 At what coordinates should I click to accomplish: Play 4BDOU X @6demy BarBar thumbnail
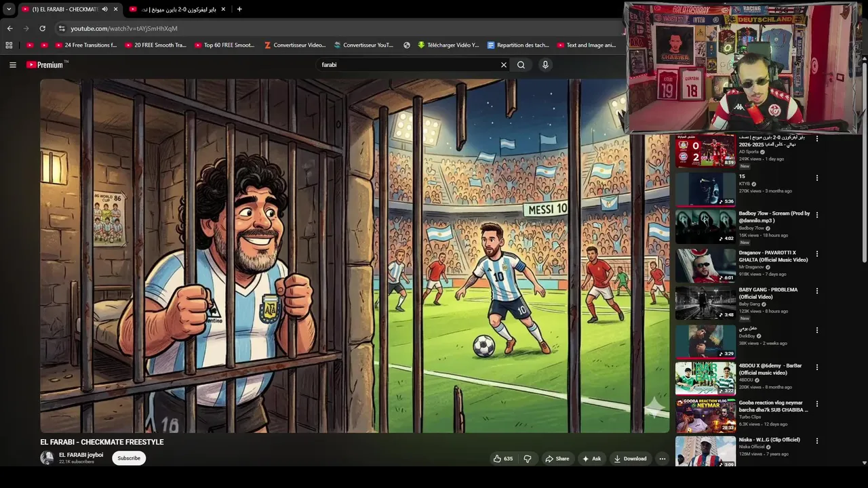(705, 378)
